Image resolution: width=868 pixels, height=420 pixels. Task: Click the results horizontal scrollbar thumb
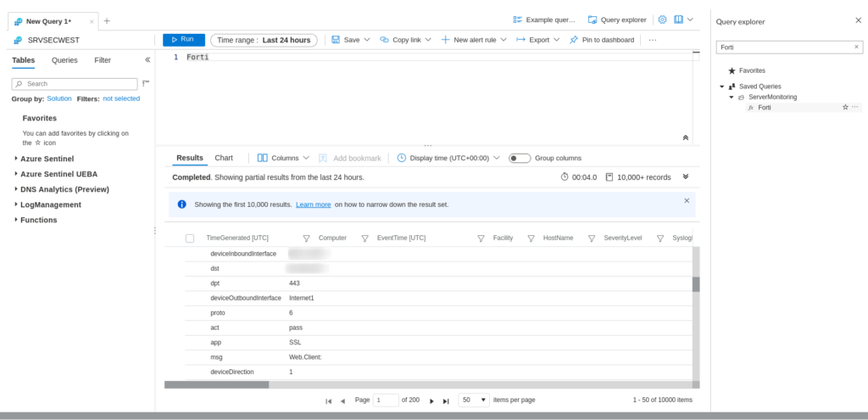216,384
